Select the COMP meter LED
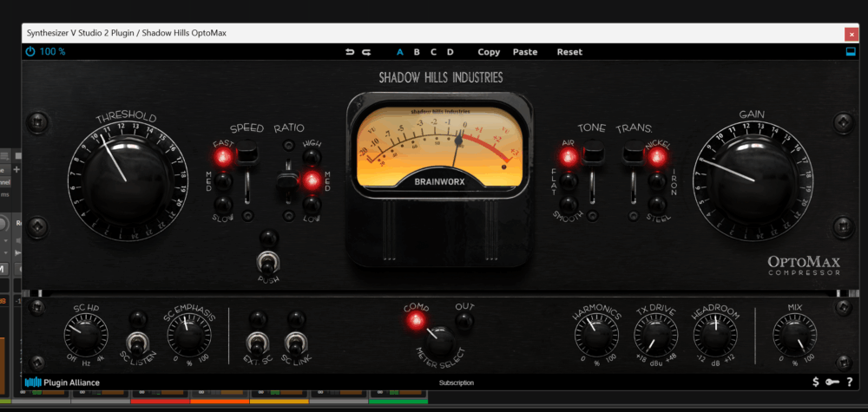Viewport: 868px width, 412px height. pyautogui.click(x=417, y=320)
